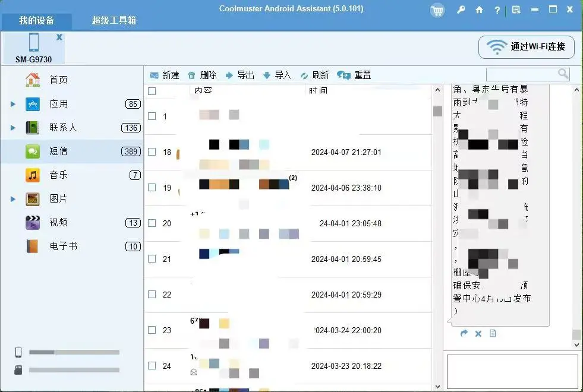Create a new message with 新建

pos(165,75)
